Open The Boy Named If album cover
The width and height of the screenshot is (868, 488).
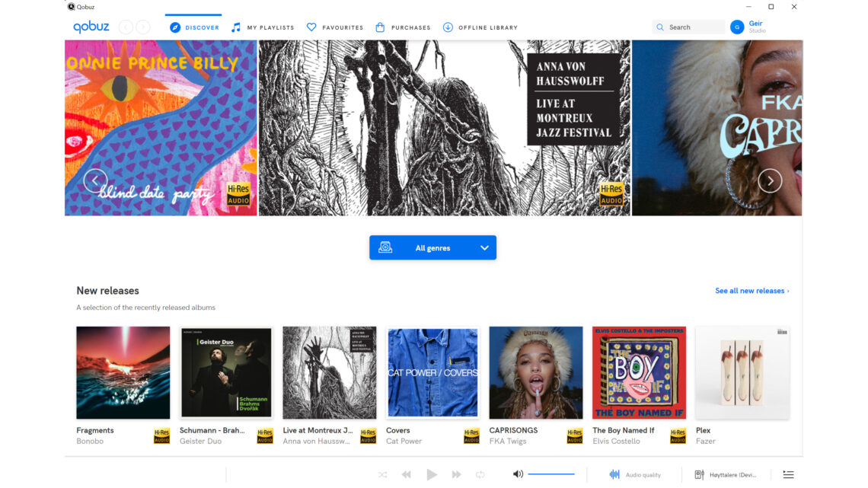point(640,372)
